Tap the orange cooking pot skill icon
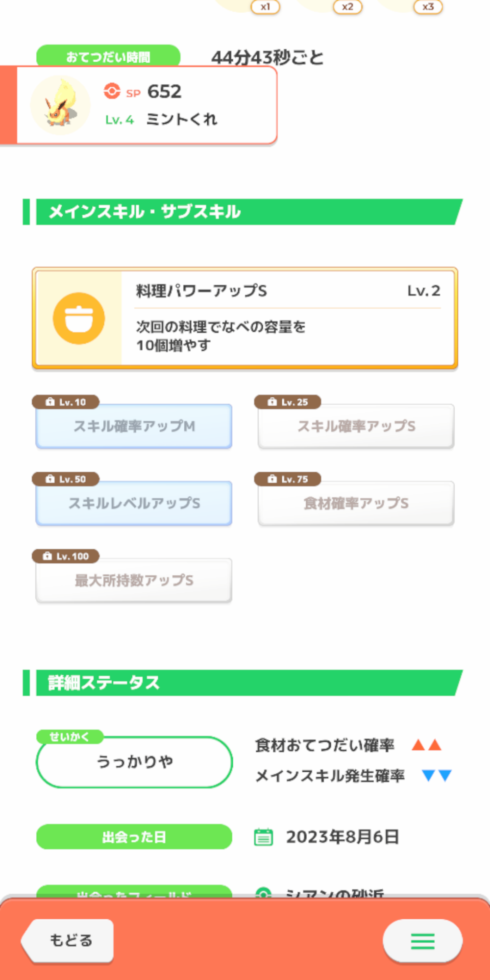Image resolution: width=490 pixels, height=980 pixels. coord(78,318)
